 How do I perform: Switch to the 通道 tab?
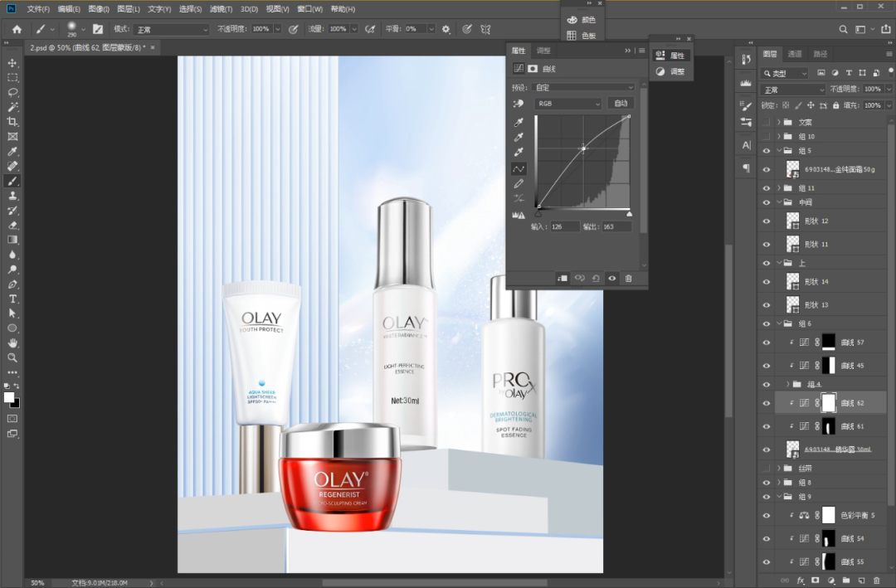tap(795, 54)
